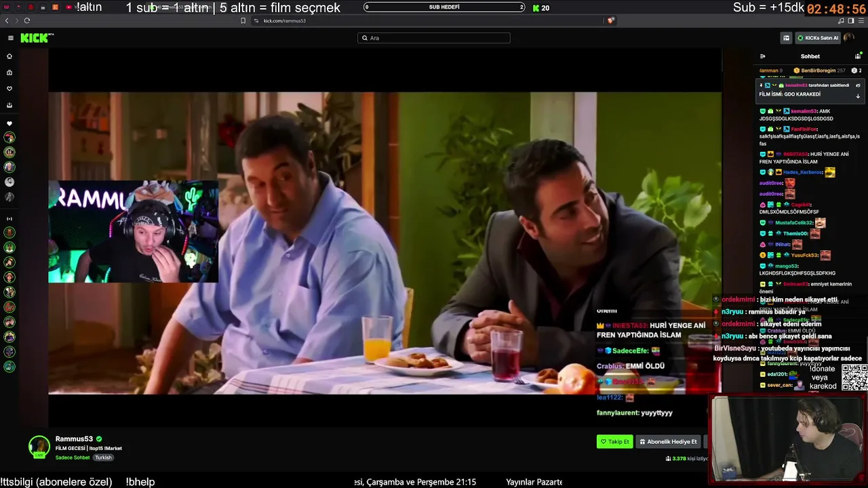Expand the pinned message down arrow
The width and height of the screenshot is (868, 488).
click(858, 96)
